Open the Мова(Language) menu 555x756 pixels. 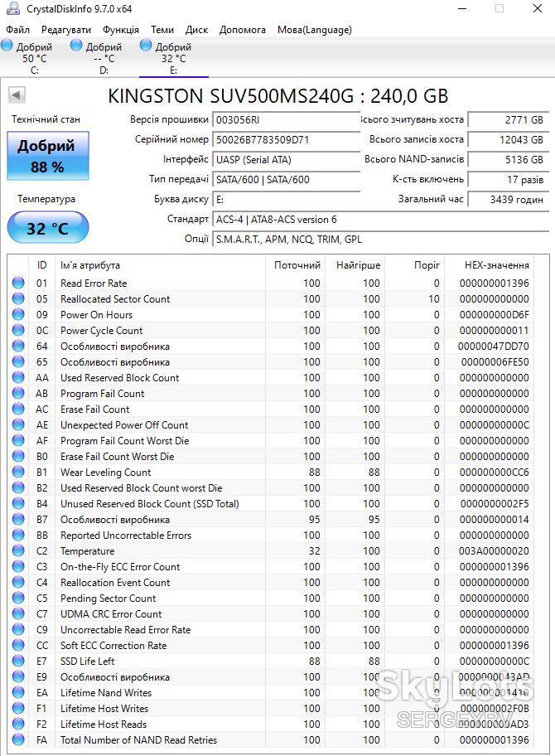click(314, 30)
